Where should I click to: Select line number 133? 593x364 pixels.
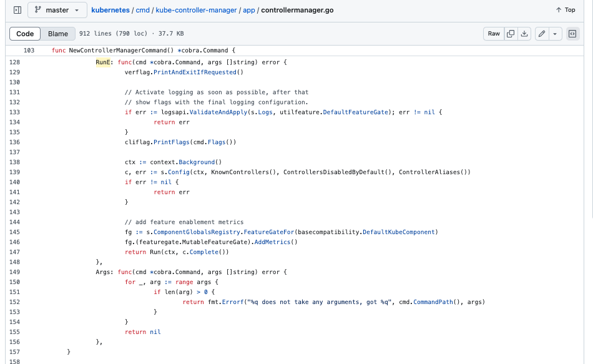[x=14, y=112]
